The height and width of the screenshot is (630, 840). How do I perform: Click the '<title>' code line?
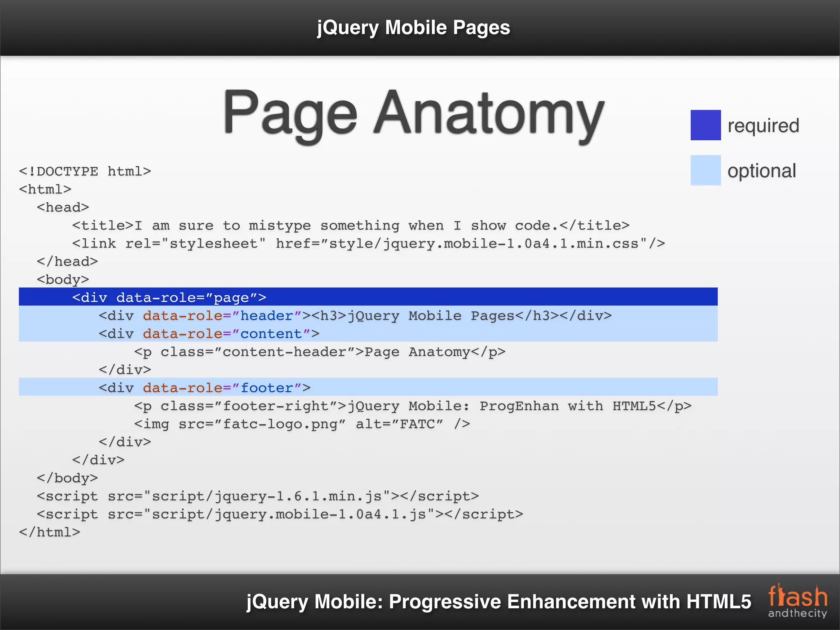click(x=351, y=225)
